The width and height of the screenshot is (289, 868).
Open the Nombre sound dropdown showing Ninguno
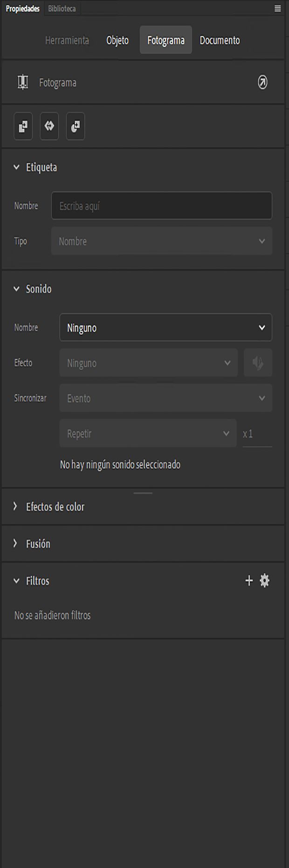(x=165, y=327)
